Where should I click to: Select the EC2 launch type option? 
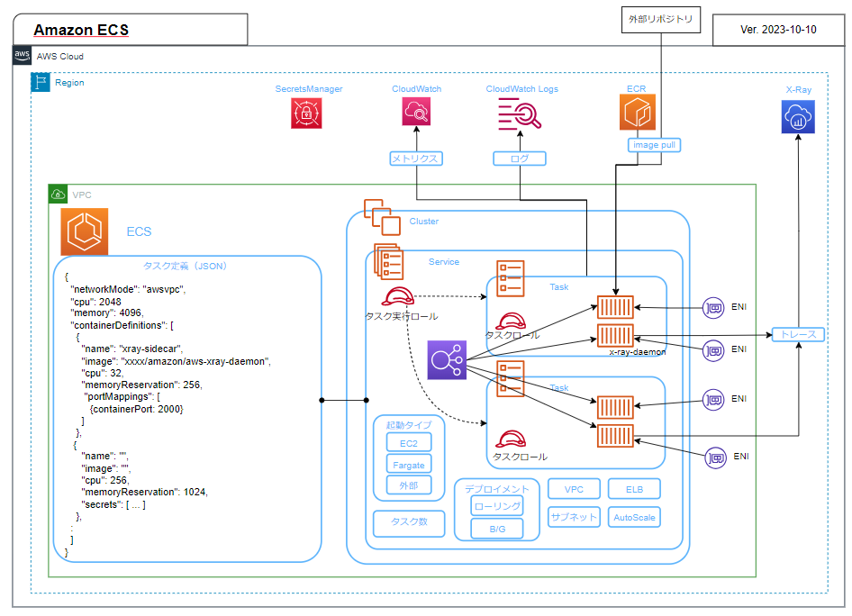tap(408, 442)
